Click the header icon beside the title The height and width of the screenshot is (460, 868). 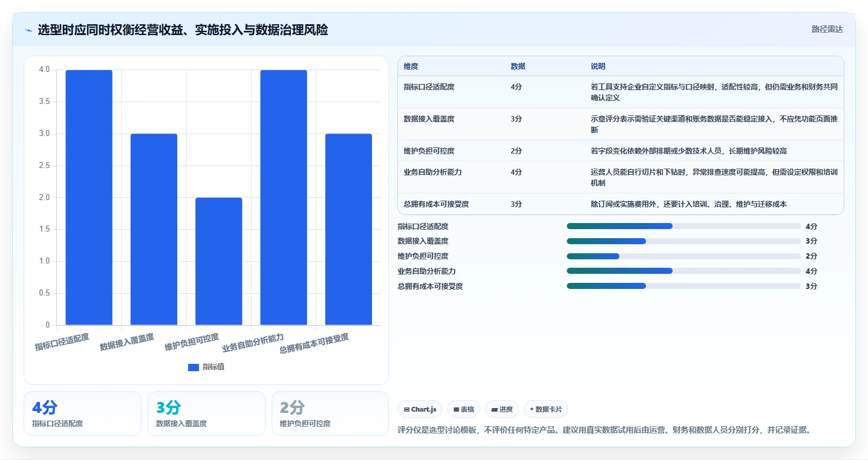tap(29, 30)
